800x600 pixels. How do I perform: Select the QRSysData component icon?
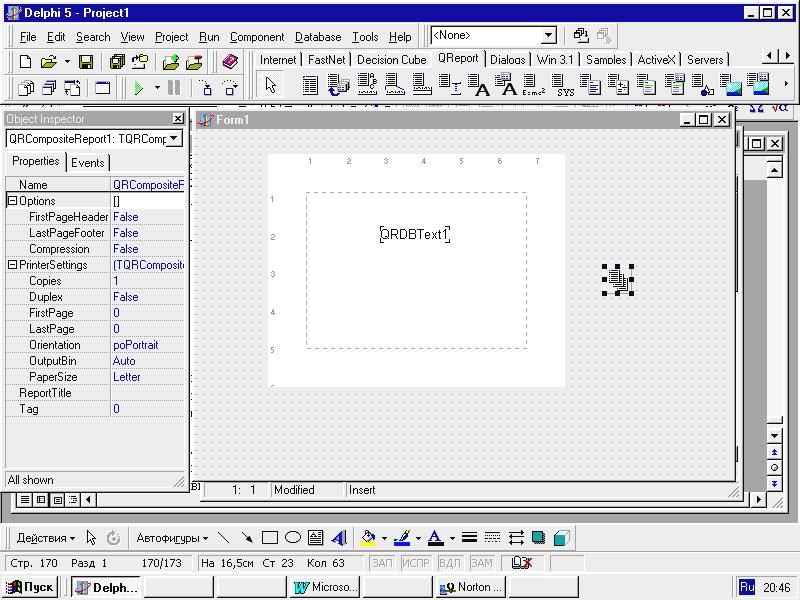[563, 85]
